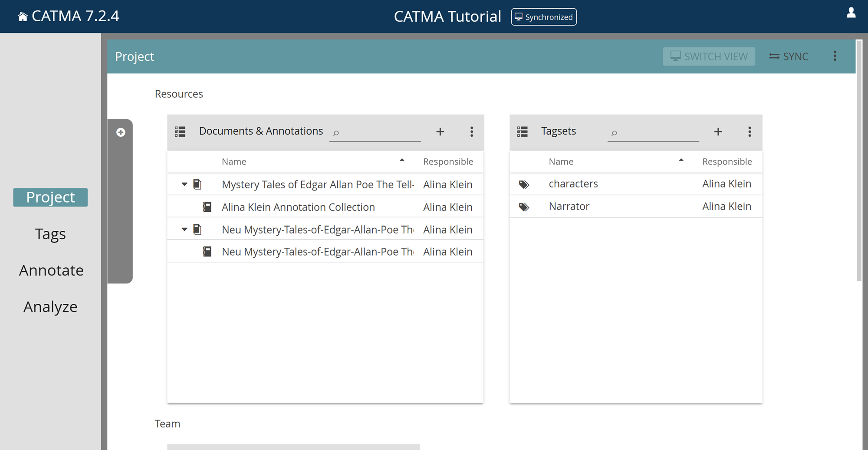The image size is (868, 450).
Task: Toggle sort order on Tagsets Name column
Action: click(681, 160)
